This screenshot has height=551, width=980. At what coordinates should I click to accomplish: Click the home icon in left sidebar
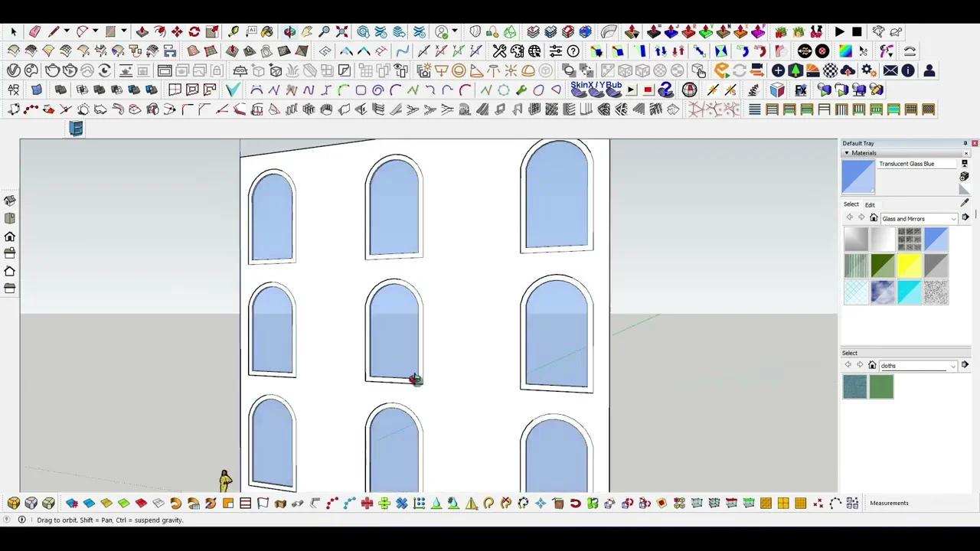pyautogui.click(x=10, y=236)
